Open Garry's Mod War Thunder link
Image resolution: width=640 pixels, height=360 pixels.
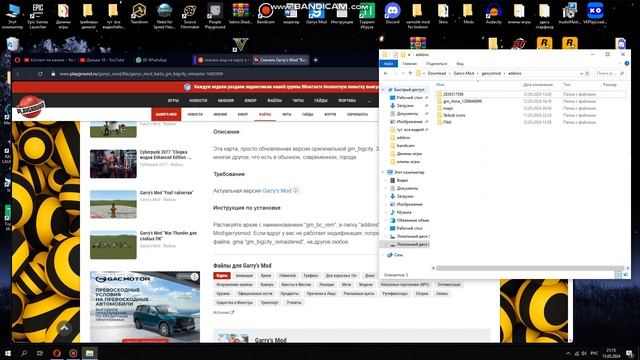pyautogui.click(x=168, y=236)
